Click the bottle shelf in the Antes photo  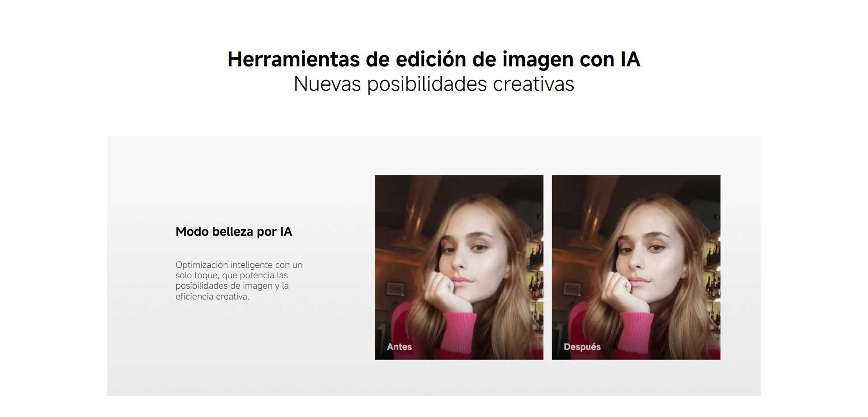[536, 280]
